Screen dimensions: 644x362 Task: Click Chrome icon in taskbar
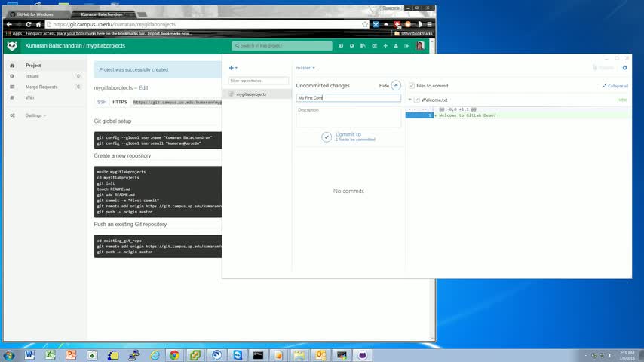click(174, 355)
